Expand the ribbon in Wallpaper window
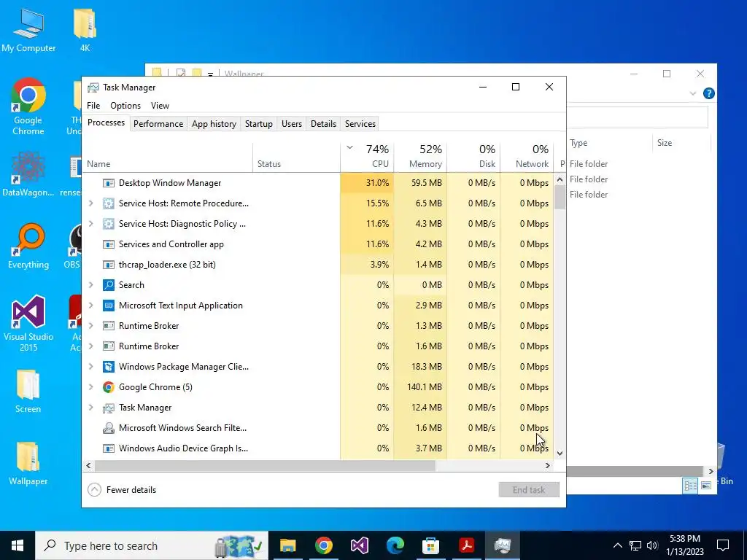Screen dimensions: 747x560 [x=693, y=93]
